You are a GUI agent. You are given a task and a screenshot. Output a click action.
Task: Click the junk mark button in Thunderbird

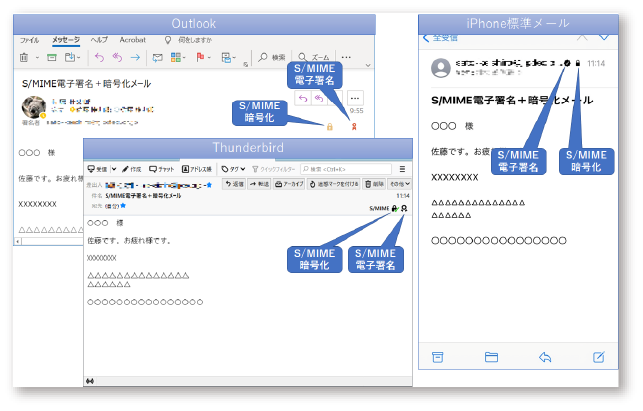click(334, 184)
